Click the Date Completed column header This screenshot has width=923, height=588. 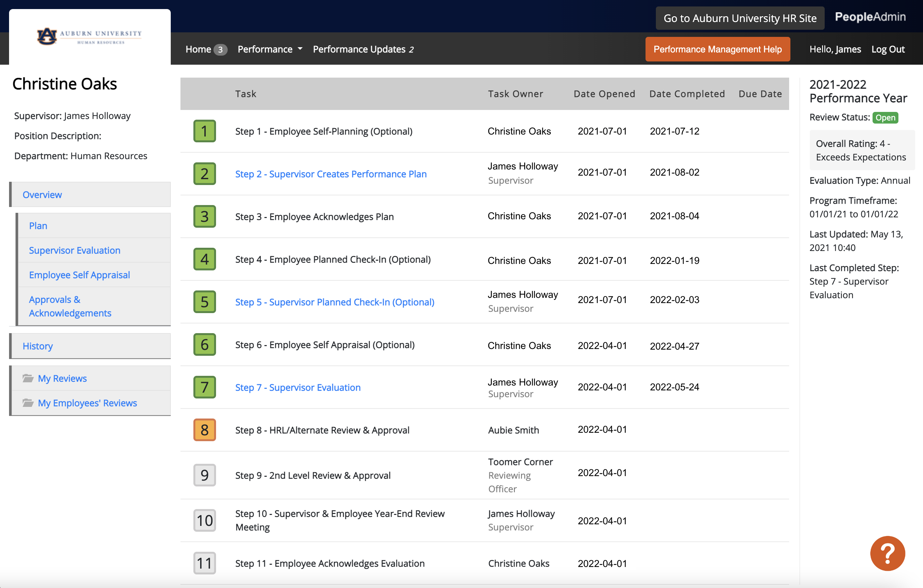pos(687,94)
